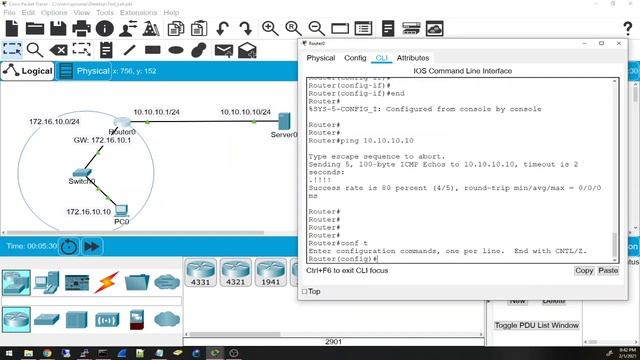Viewport: 640px width, 360px height.
Task: Choose the Resize Shape tool
Action: click(x=82, y=50)
